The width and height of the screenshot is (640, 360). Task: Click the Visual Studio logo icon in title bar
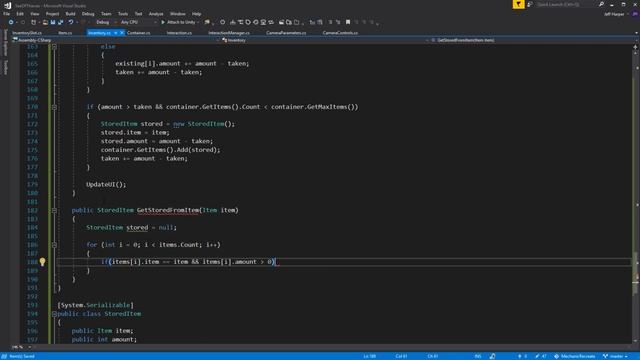(x=7, y=5)
